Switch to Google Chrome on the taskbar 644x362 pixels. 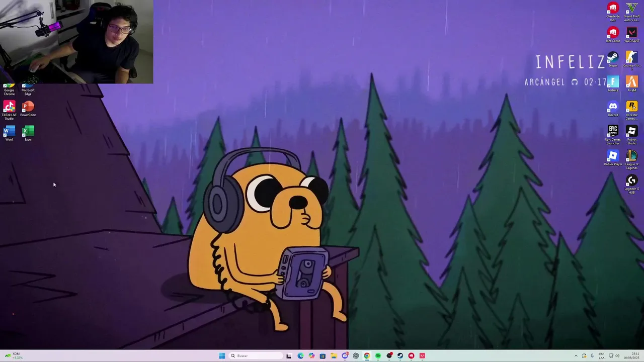367,355
